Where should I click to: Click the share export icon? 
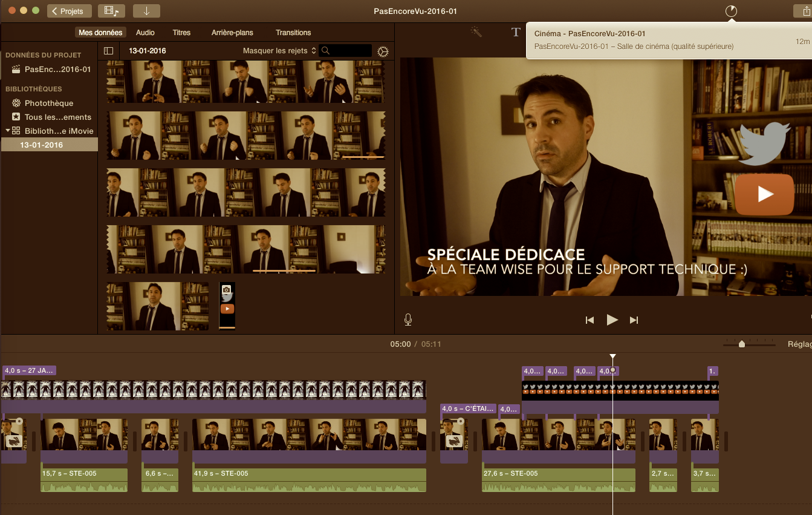tap(804, 11)
